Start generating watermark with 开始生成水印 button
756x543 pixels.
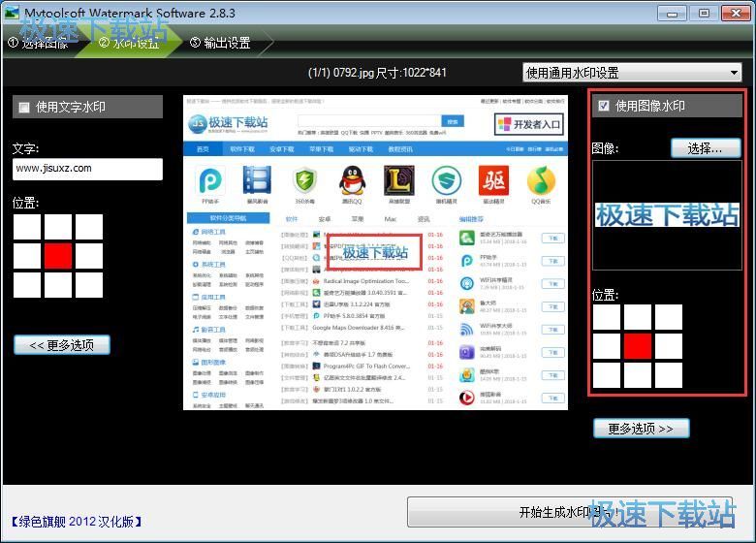pos(569,512)
